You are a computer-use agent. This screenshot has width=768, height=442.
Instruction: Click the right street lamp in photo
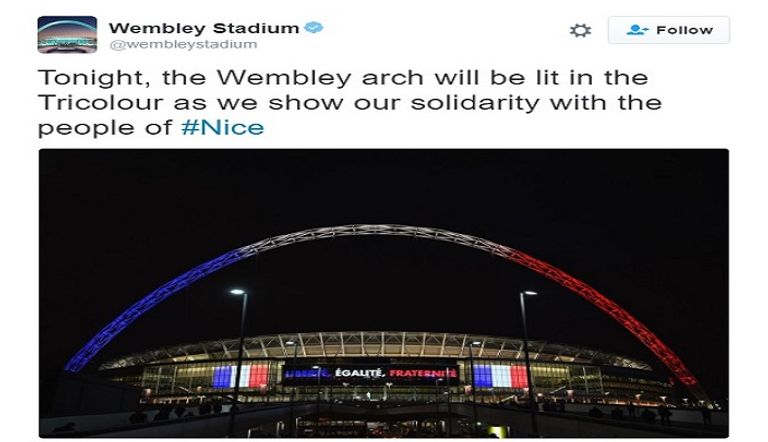[x=527, y=296]
